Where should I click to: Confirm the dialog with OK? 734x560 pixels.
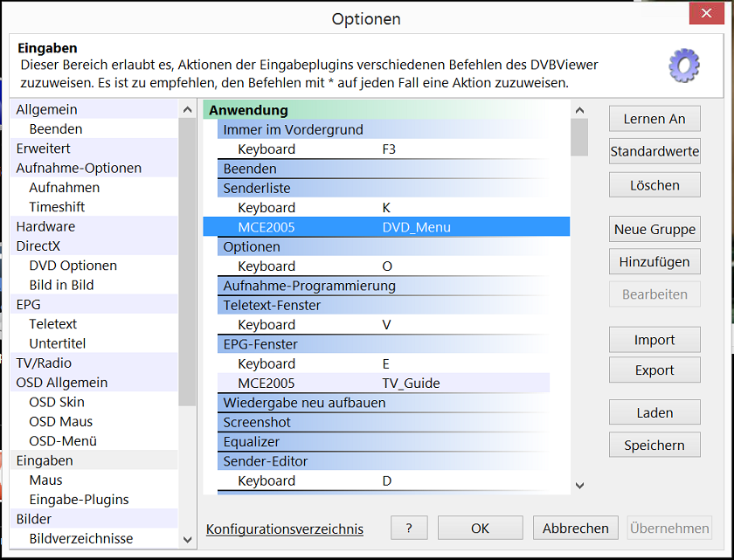[x=480, y=529]
